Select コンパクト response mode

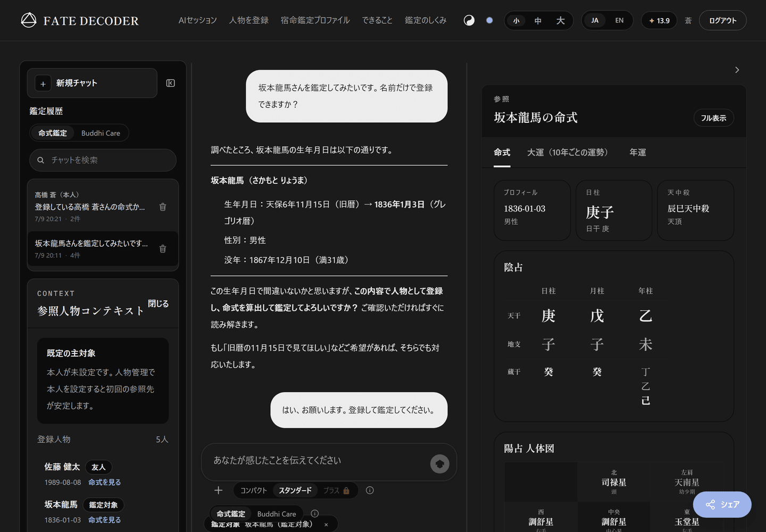[253, 490]
